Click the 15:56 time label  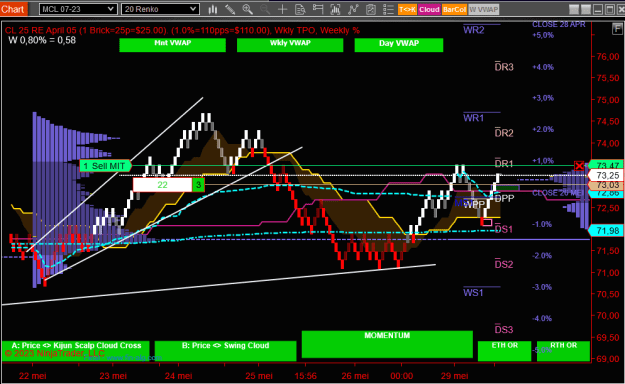[306, 376]
